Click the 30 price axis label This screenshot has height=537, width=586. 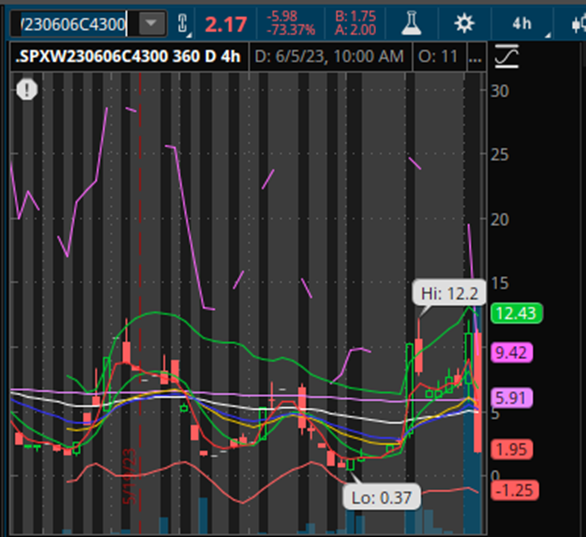click(x=500, y=91)
